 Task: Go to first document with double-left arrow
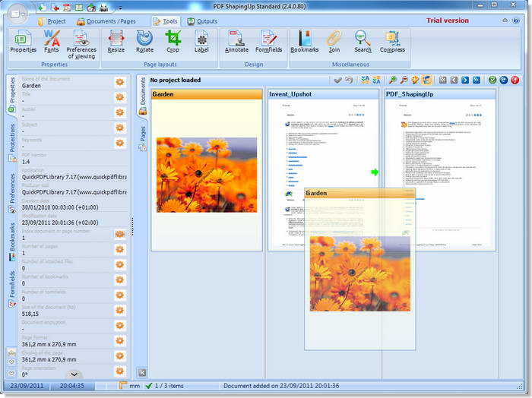point(443,80)
